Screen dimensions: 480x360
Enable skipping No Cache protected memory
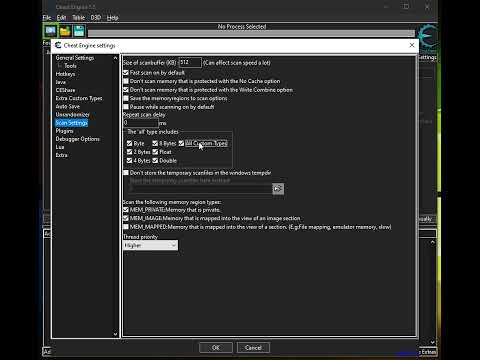point(126,81)
